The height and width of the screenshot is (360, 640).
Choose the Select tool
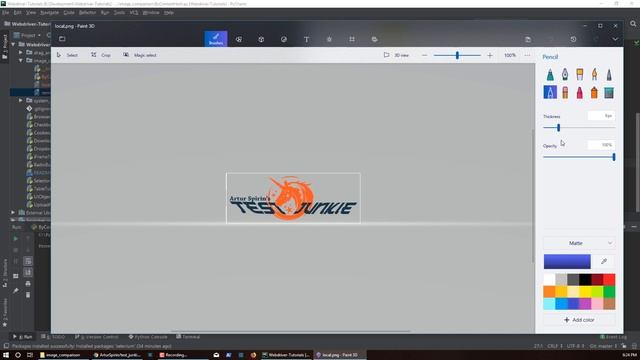pos(67,55)
